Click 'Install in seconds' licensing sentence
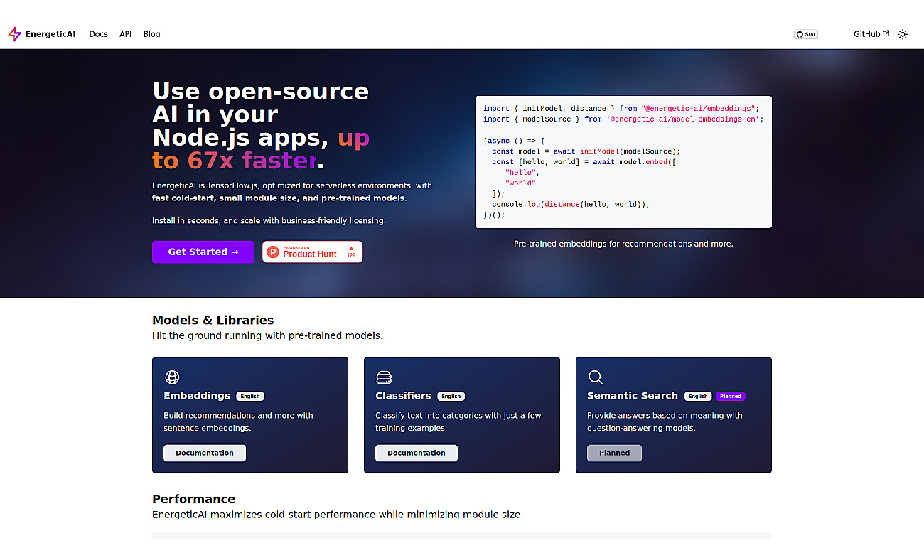The width and height of the screenshot is (924, 560). click(269, 221)
